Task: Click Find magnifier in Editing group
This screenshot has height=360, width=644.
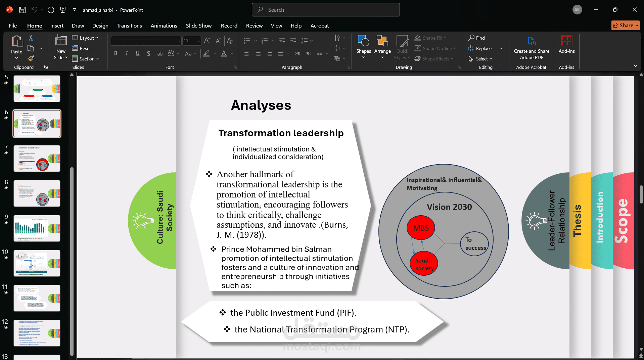Action: [477, 38]
